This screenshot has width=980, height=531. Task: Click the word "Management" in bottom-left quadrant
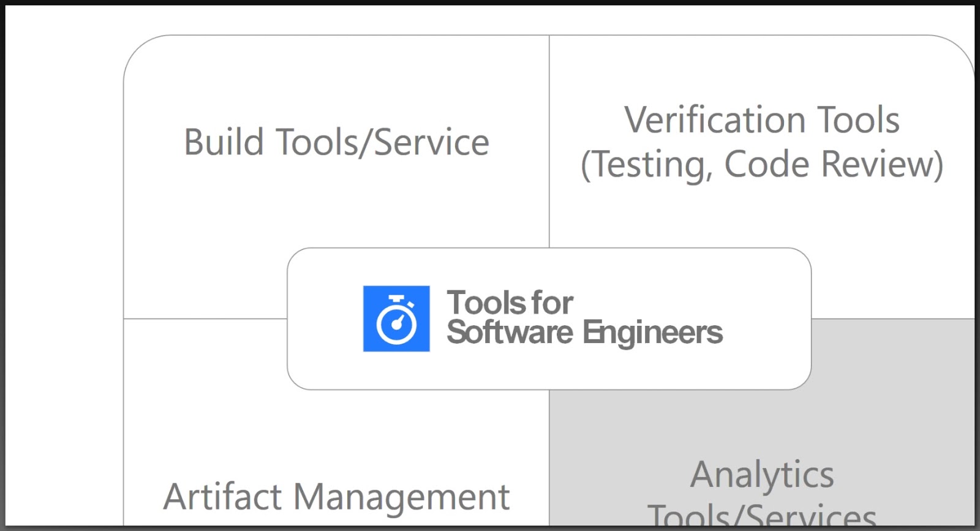click(402, 497)
